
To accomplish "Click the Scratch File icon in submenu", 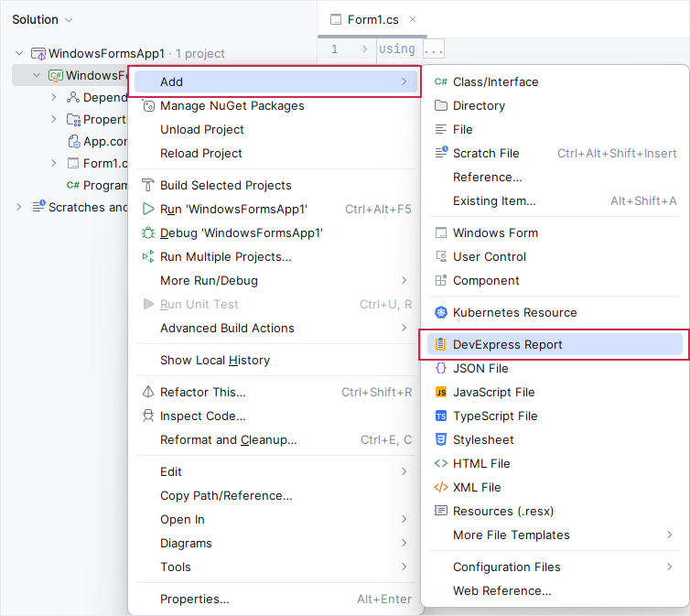I will 441,152.
